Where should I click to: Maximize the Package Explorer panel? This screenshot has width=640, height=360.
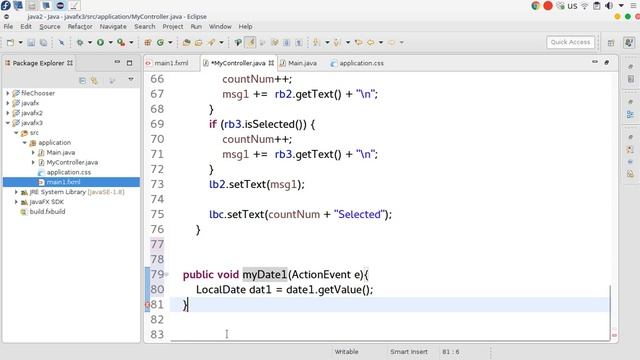click(x=129, y=63)
